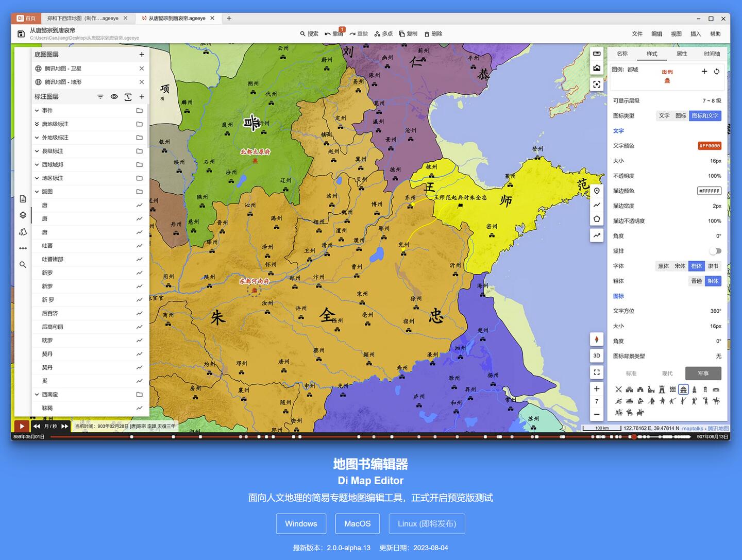Click the Windows download button
742x560 pixels.
tap(301, 524)
